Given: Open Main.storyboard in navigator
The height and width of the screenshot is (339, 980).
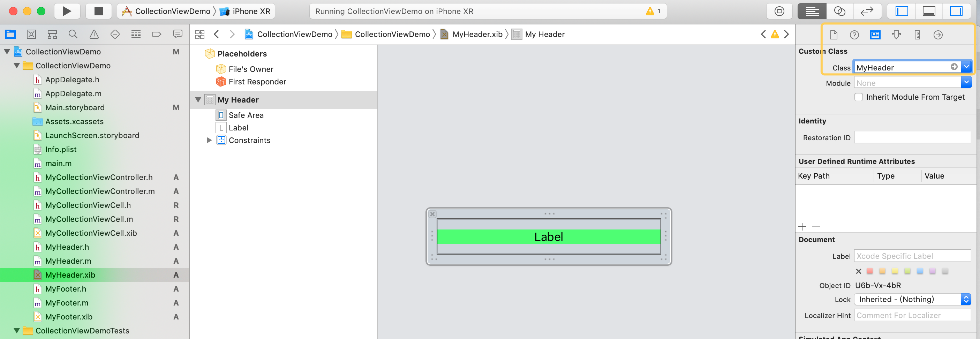Looking at the screenshot, I should [x=75, y=108].
